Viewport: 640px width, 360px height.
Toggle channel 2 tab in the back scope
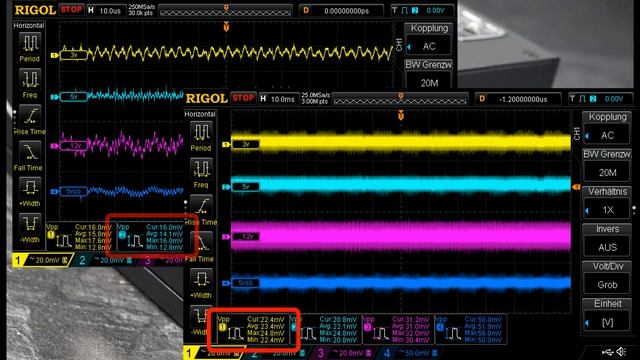[x=106, y=260]
